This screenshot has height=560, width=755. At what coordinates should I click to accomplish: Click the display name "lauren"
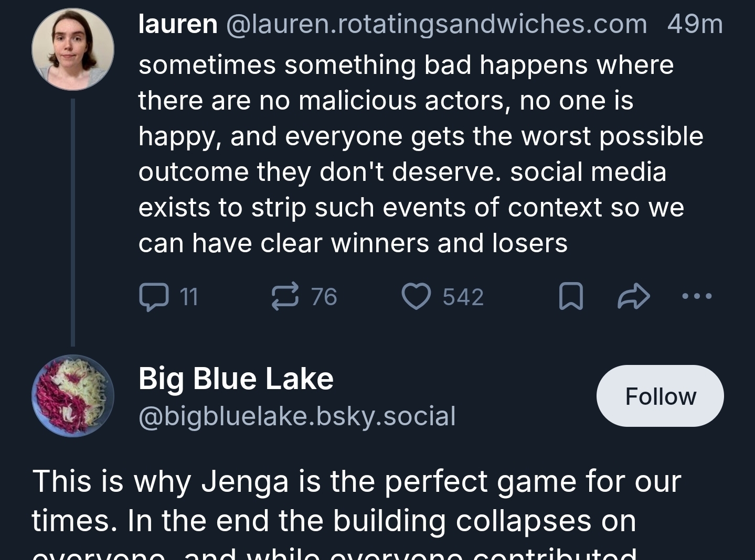178,24
